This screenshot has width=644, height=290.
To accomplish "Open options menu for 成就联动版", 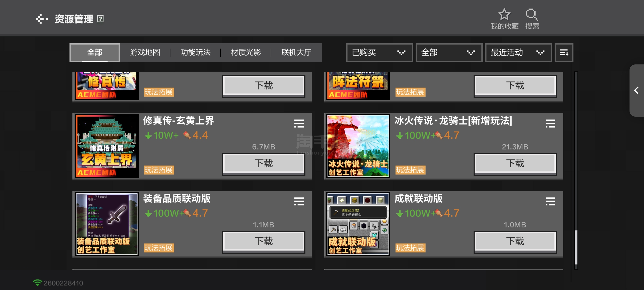I will click(550, 201).
